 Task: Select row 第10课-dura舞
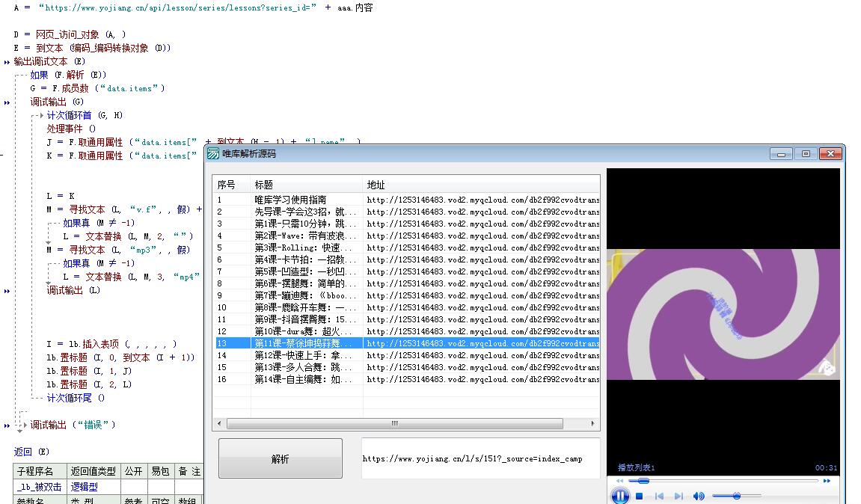(x=406, y=331)
